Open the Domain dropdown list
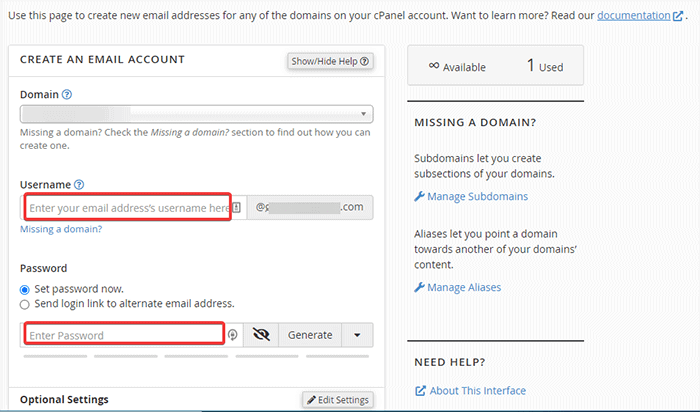 tap(196, 114)
